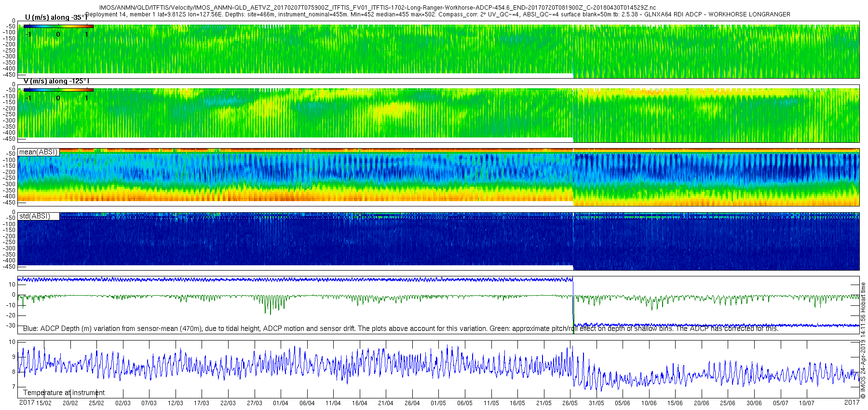Click the '06/05' date tick label
The width and height of the screenshot is (868, 410).
(465, 403)
